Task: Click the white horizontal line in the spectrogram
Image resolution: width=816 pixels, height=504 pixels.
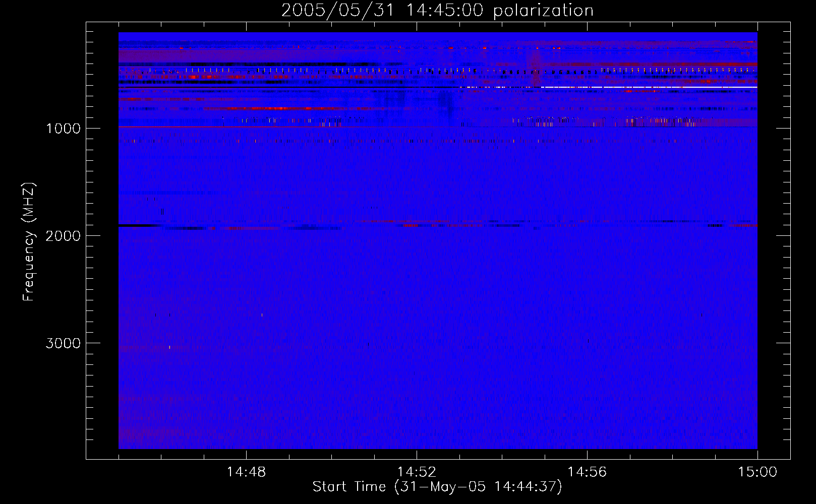Action: (x=648, y=87)
